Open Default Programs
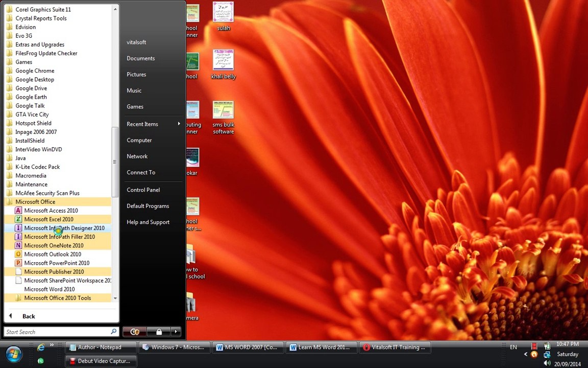The width and height of the screenshot is (588, 368). pos(148,206)
